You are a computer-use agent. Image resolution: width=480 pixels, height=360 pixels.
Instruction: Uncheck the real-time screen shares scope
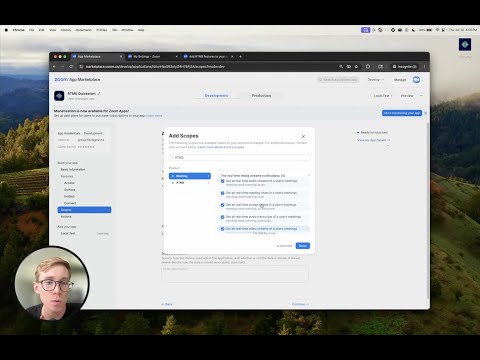pos(223,205)
